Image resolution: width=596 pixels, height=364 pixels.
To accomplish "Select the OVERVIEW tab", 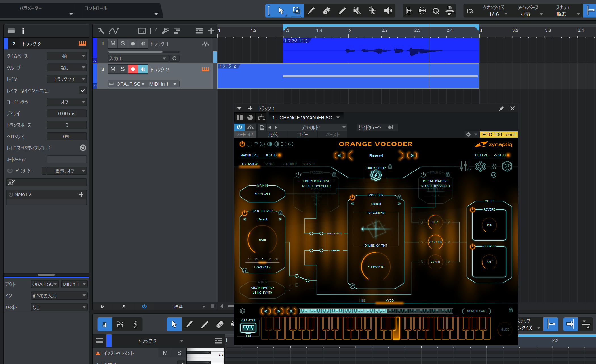I will 250,164.
